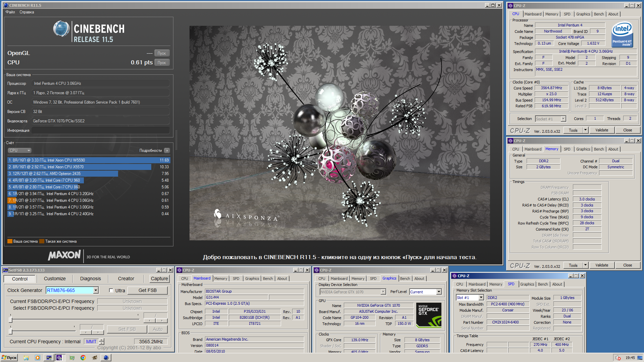
Task: Click the Aixsponza render preview image
Action: 339,133
